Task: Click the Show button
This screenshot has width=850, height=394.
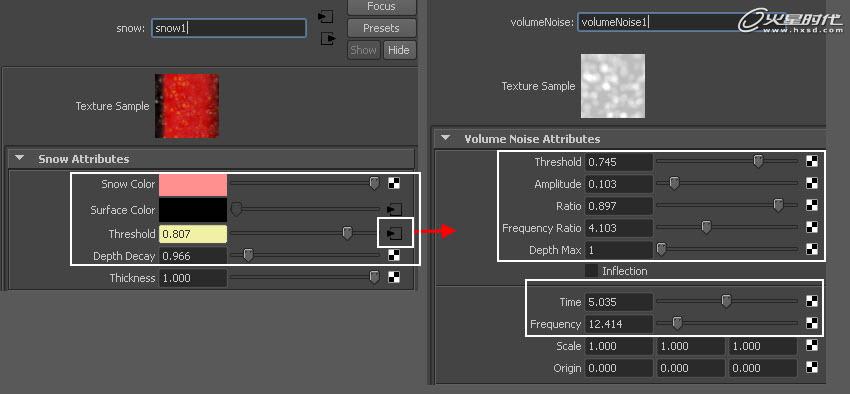Action: point(363,50)
